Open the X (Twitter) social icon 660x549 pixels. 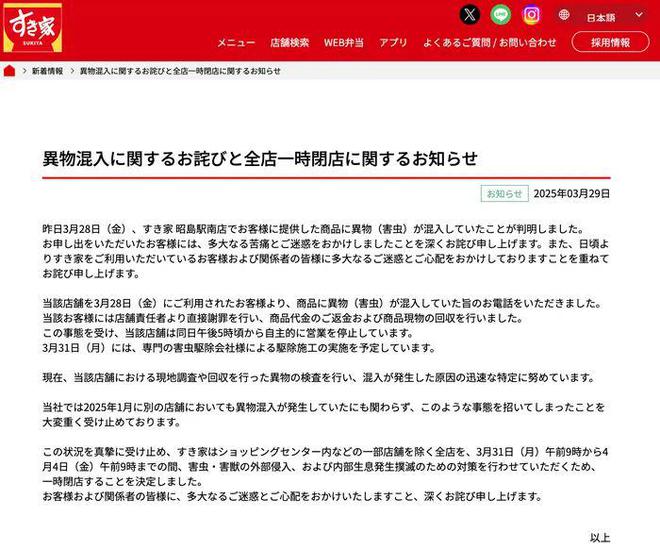point(469,15)
